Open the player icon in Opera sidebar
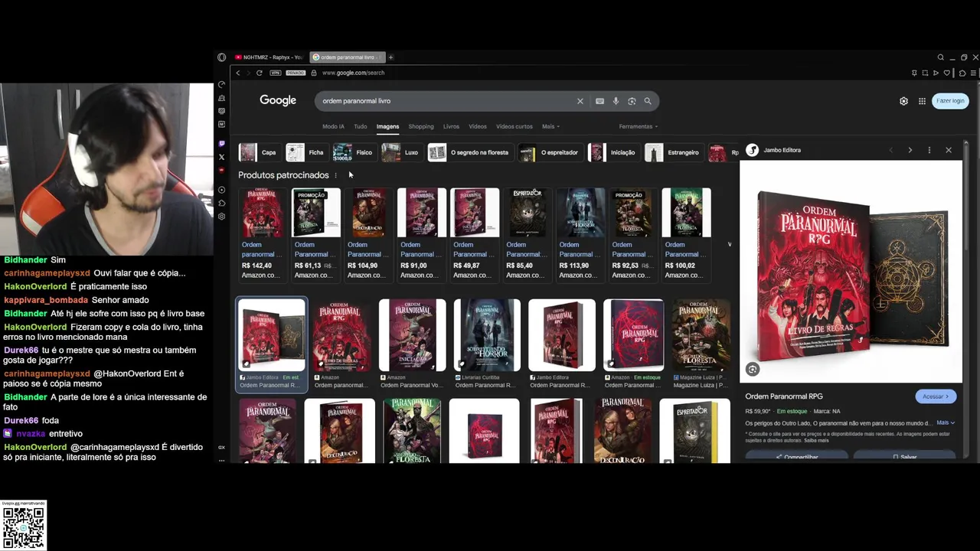Screen dimensions: 980x551 tap(221, 190)
